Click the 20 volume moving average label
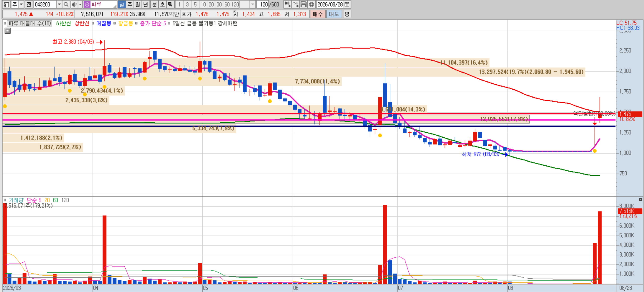The image size is (644, 292). pyautogui.click(x=47, y=200)
